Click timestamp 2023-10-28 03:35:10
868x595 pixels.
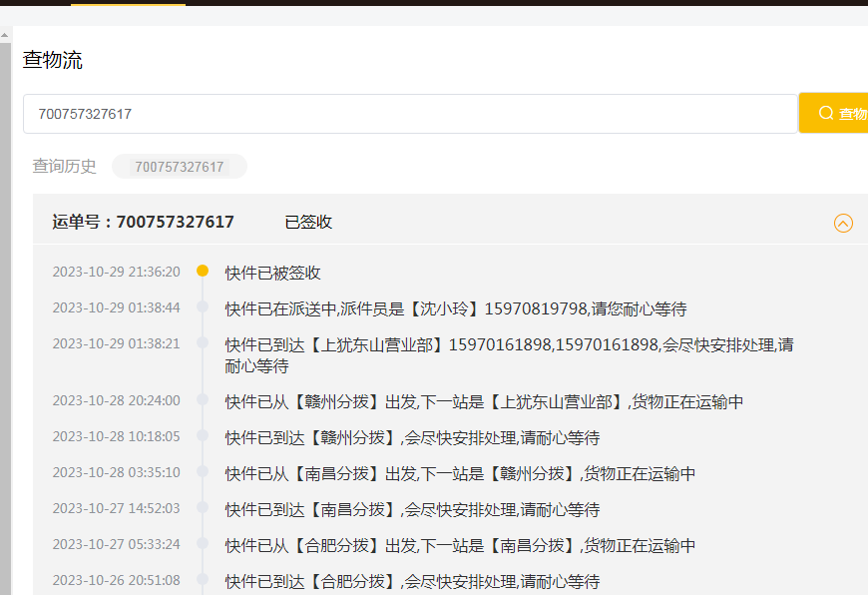tap(117, 472)
